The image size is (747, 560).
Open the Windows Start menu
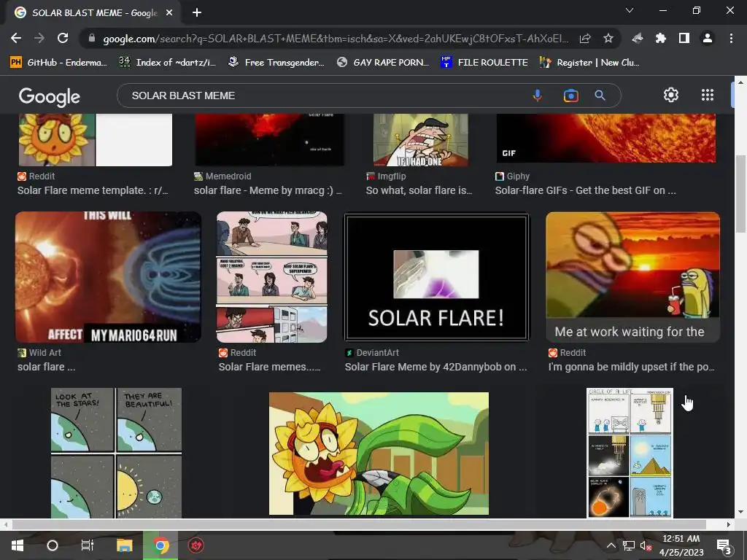pyautogui.click(x=18, y=545)
